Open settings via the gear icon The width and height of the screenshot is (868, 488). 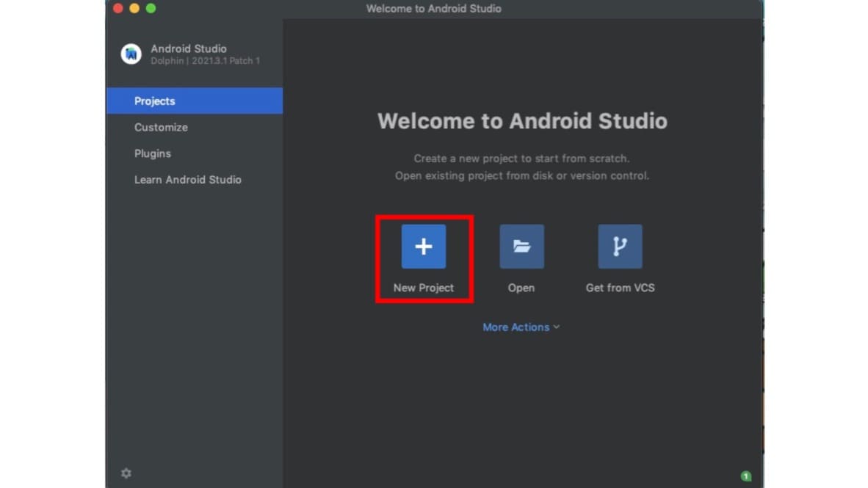coord(126,473)
